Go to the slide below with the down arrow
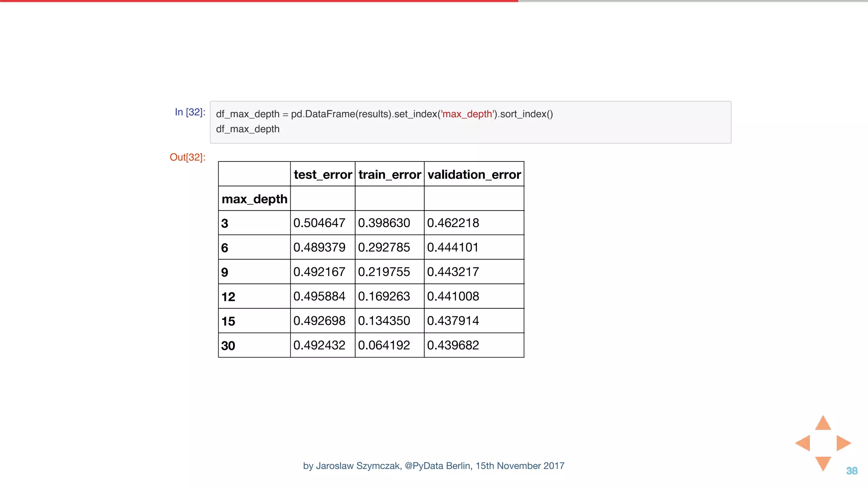Screen dimensions: 868x488 (823, 463)
